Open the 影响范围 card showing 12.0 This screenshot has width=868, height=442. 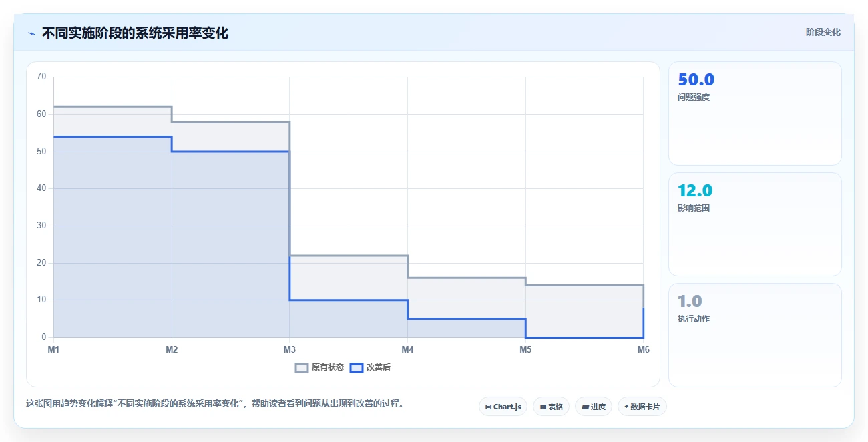755,224
